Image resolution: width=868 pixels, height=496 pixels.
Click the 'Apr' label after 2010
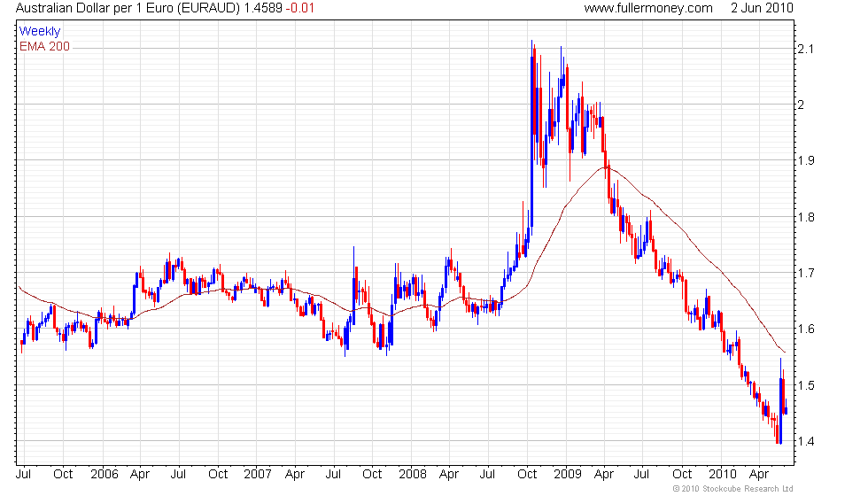tap(759, 475)
